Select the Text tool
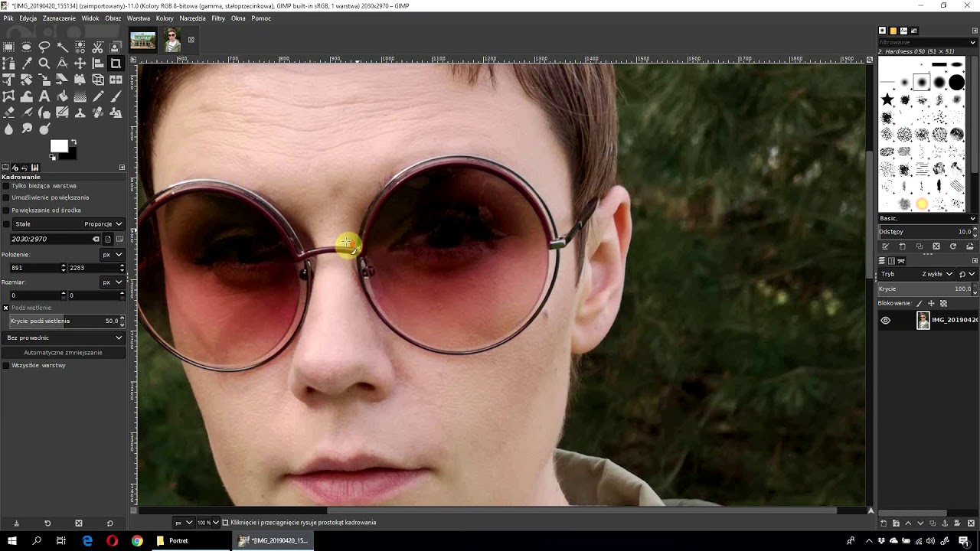Image resolution: width=980 pixels, height=551 pixels. tap(44, 96)
